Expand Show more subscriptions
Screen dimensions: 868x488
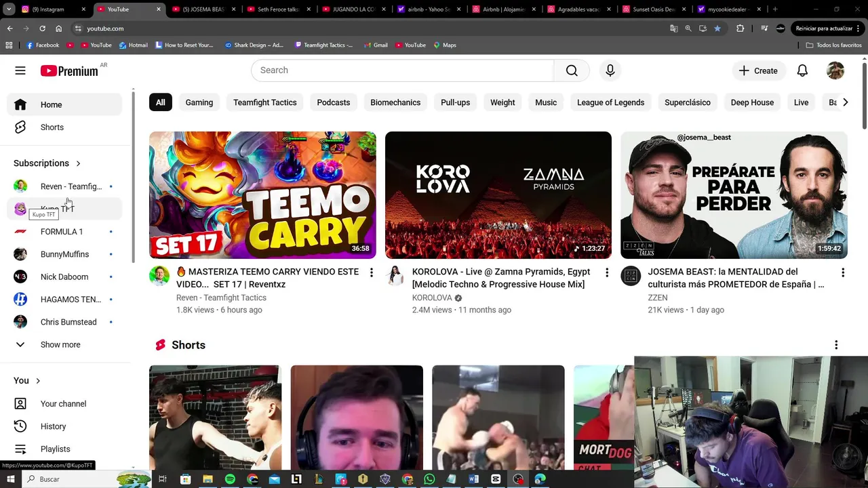click(64, 344)
